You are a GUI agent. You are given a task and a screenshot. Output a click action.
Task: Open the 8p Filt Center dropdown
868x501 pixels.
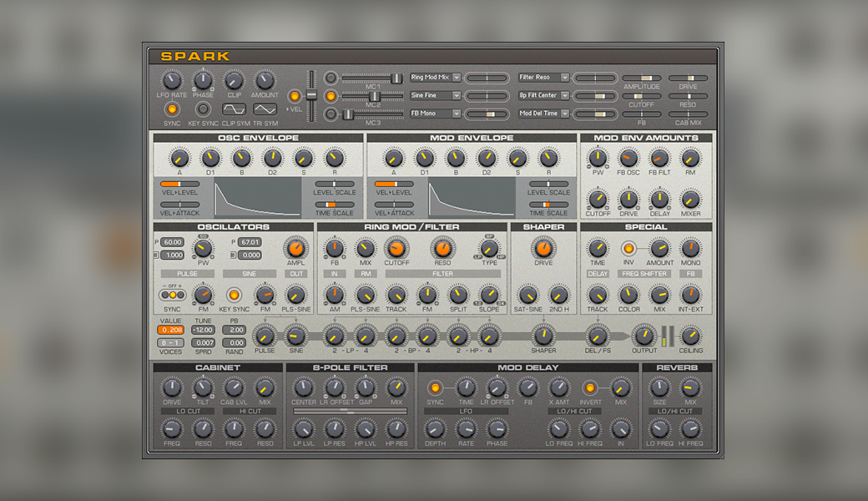click(543, 95)
